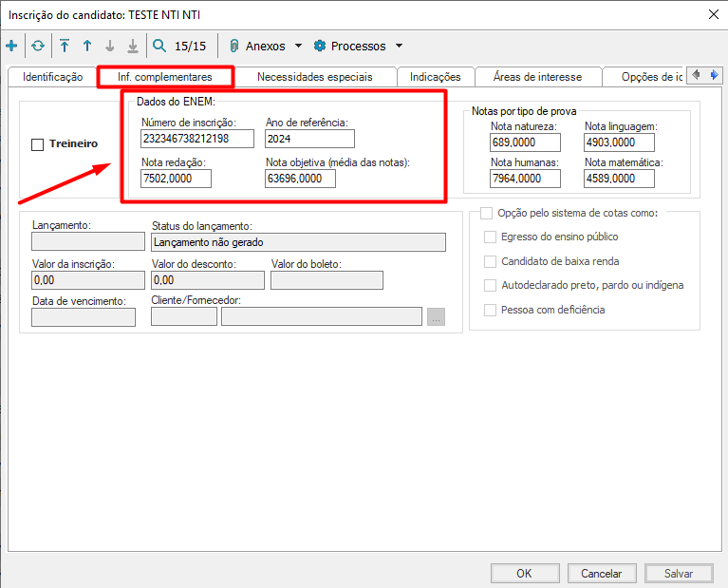Open the Processos dropdown arrow
The height and width of the screenshot is (588, 728).
(399, 46)
